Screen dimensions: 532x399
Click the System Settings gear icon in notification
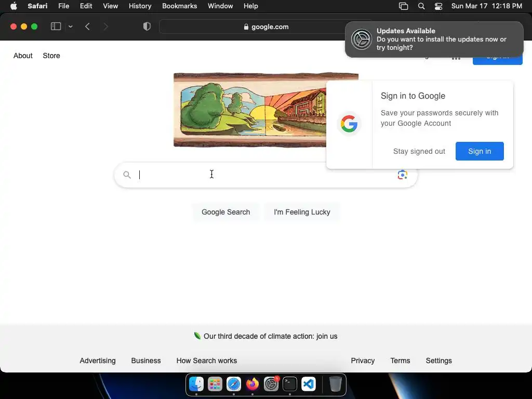(362, 39)
